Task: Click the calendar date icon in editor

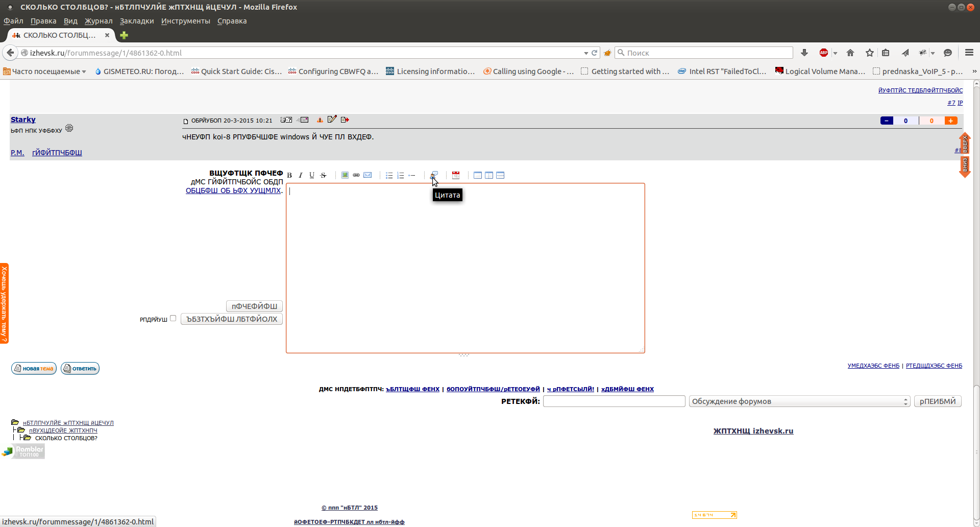Action: tap(456, 175)
